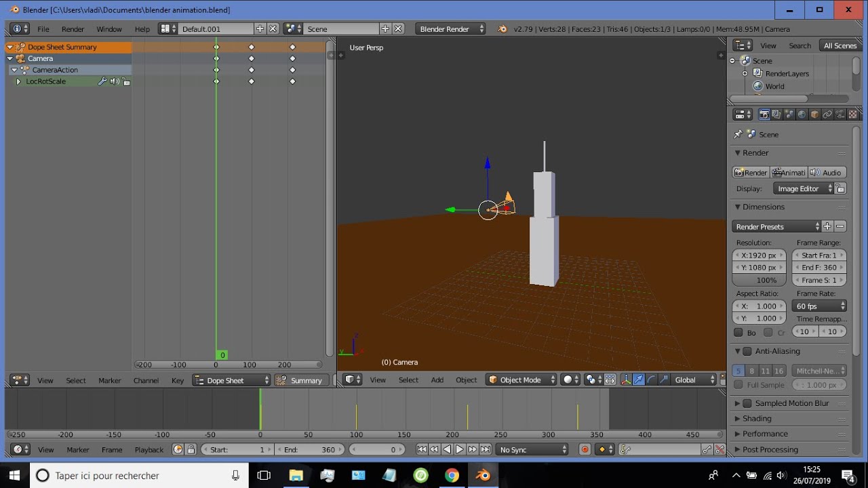
Task: Select the rotate manipulator arc icon
Action: click(651, 380)
